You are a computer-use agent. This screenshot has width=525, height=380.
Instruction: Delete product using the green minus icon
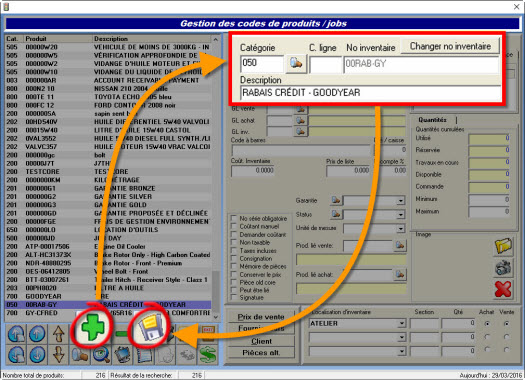[122, 334]
